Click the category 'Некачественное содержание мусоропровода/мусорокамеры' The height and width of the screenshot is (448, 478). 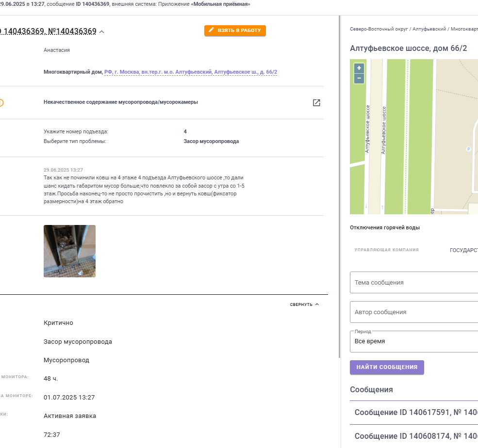[121, 102]
